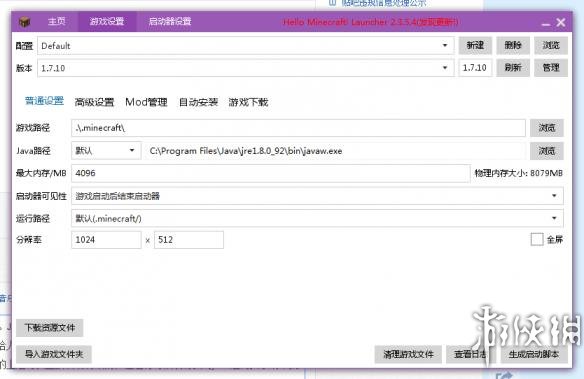Screen dimensions: 584x379
Task: Minimize the launcher window
Action: point(546,23)
